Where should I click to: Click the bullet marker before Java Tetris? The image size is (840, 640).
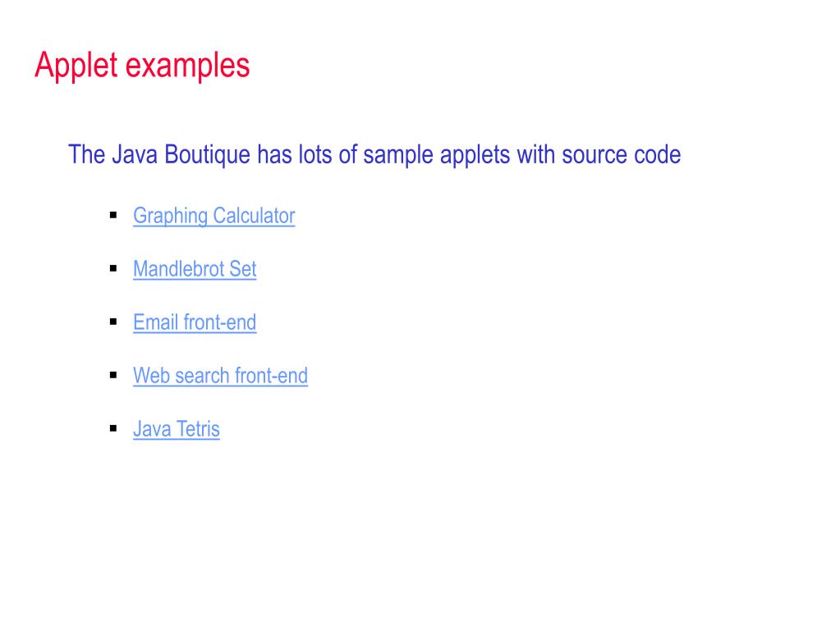coord(113,428)
